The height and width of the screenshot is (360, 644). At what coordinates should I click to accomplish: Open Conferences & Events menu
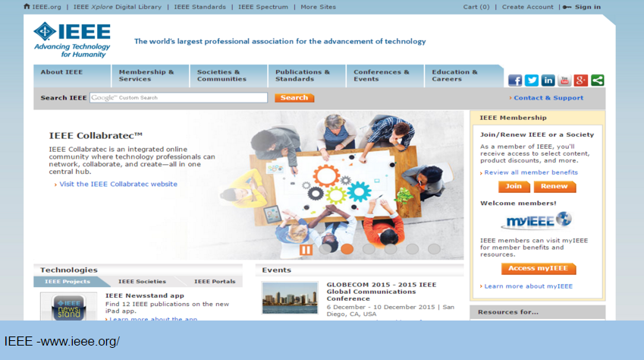point(385,76)
